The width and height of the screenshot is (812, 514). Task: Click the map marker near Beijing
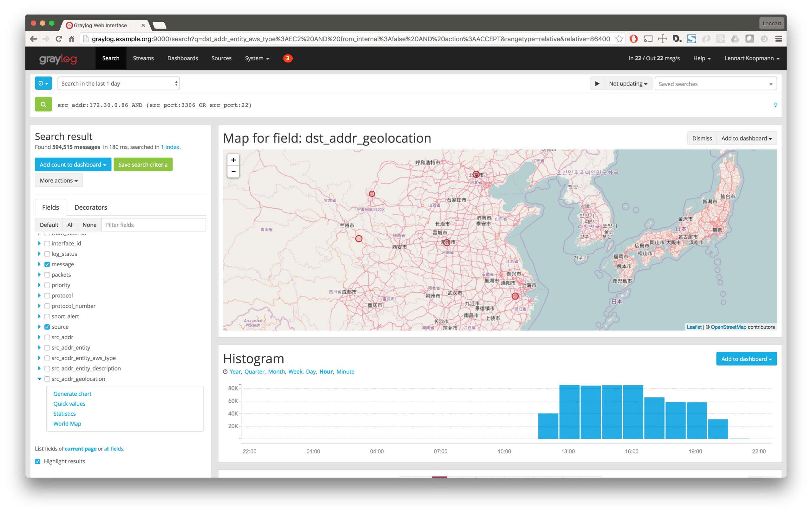point(476,174)
